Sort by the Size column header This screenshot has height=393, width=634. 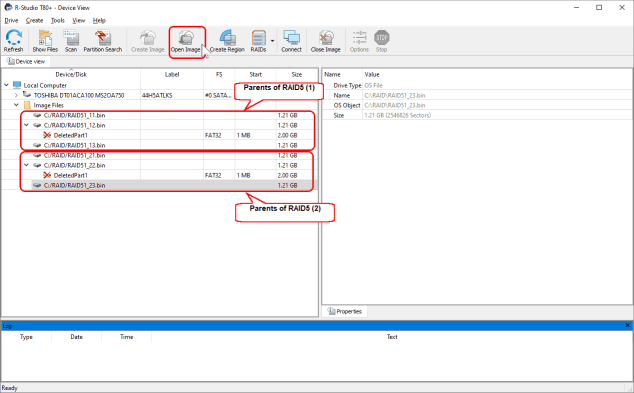(297, 74)
